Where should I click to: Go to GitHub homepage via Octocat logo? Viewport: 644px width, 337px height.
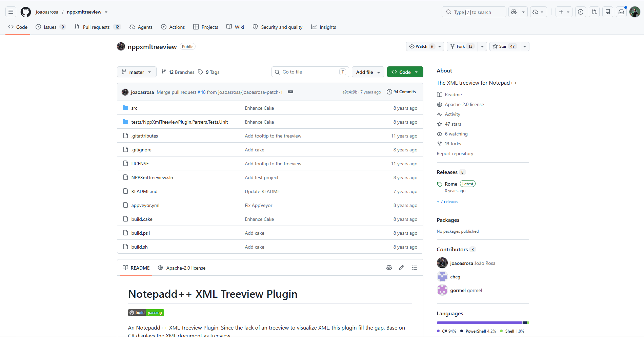26,12
